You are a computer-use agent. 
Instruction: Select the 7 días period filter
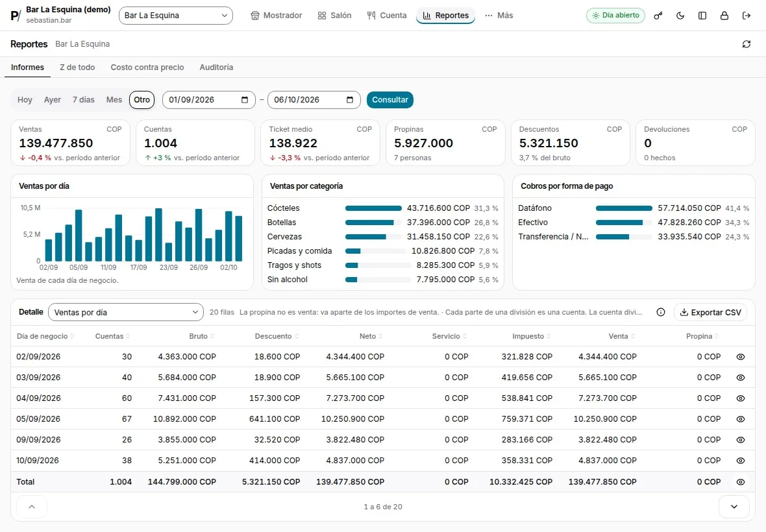click(x=84, y=99)
